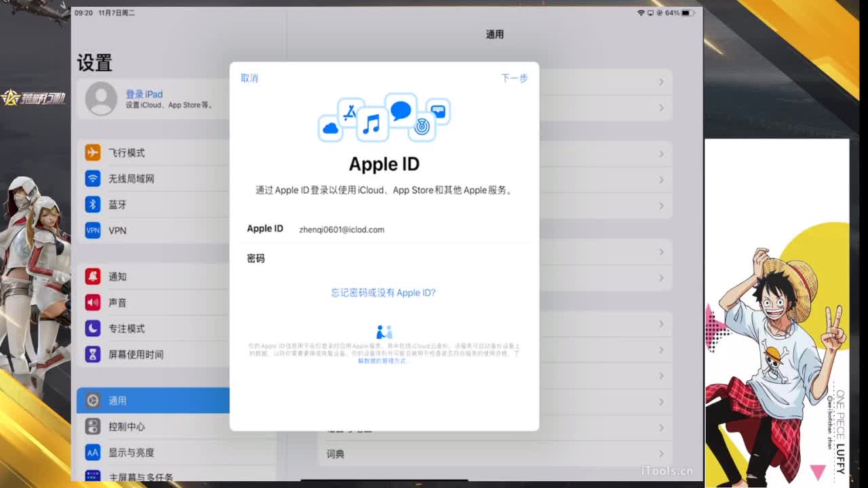Open the 无线局域网 settings row

click(153, 178)
